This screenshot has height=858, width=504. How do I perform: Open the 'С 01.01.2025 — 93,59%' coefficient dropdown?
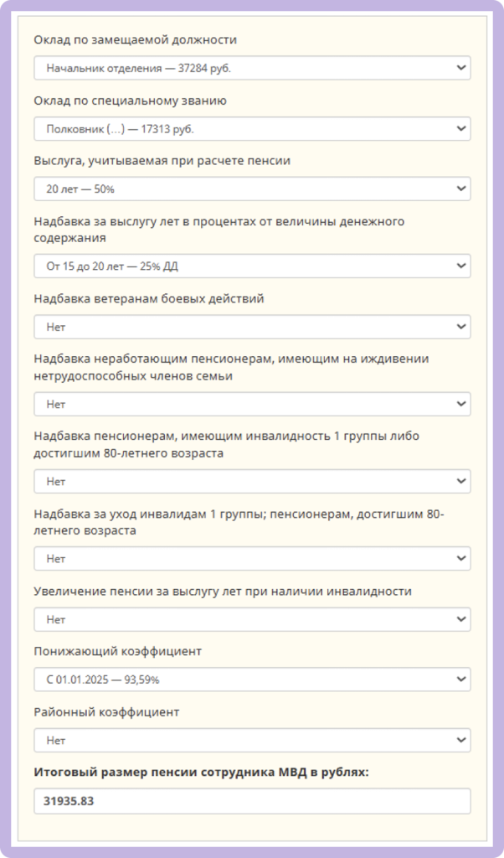(x=251, y=680)
